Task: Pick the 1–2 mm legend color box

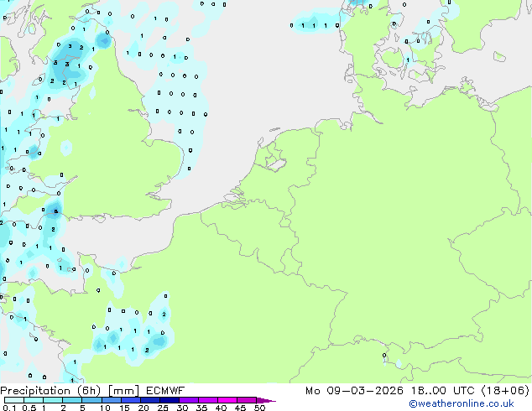Action: coord(53,400)
